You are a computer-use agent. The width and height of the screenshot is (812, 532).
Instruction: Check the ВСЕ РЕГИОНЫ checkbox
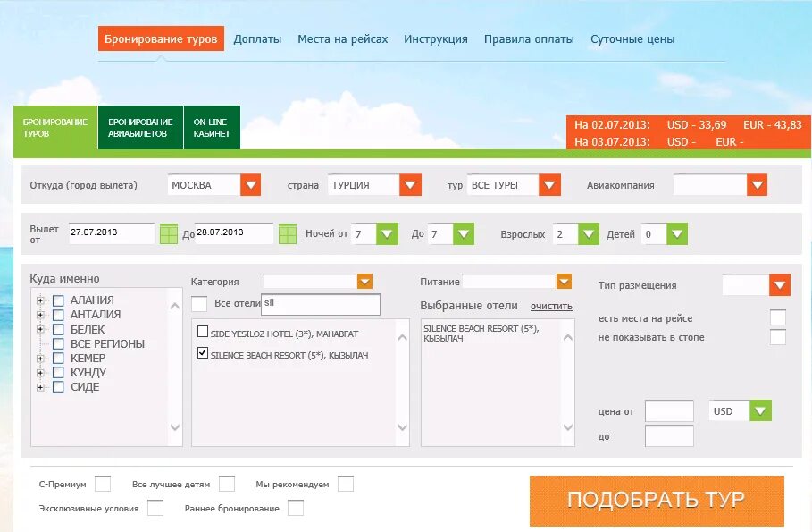(58, 343)
